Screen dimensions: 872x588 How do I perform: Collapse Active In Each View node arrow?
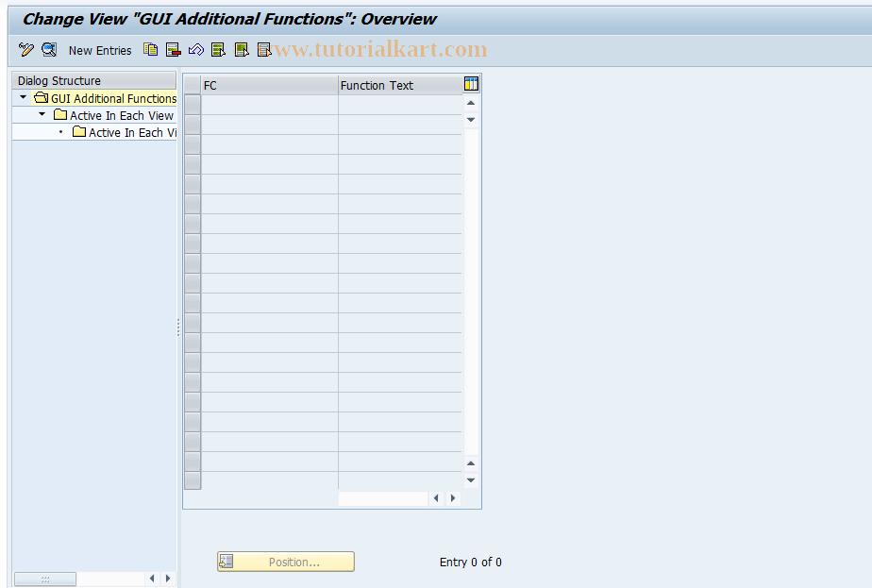[x=42, y=114]
